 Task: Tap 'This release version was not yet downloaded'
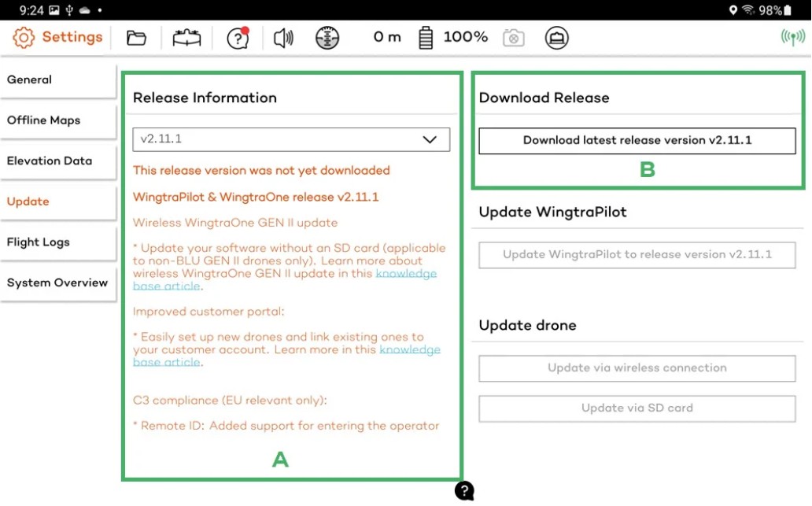tap(261, 171)
